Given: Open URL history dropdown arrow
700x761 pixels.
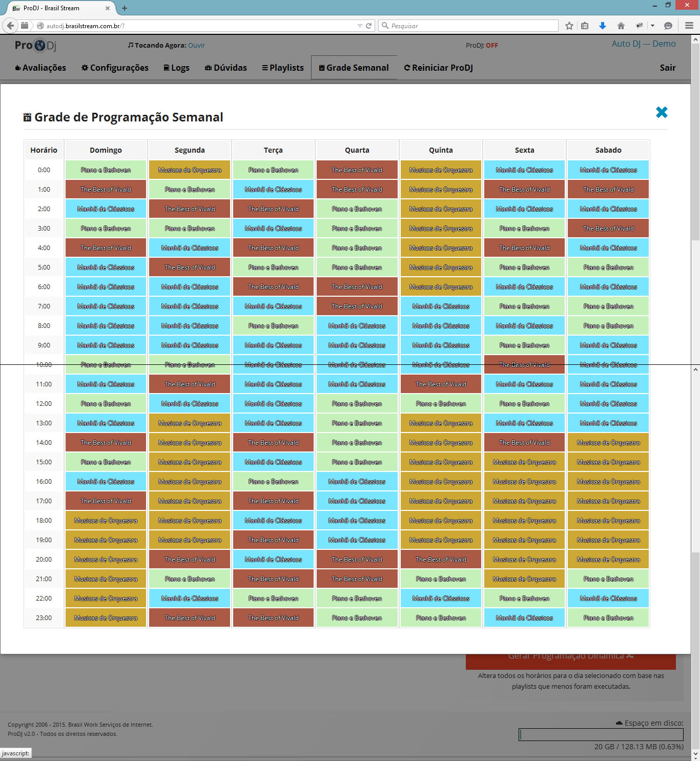Looking at the screenshot, I should pos(360,26).
